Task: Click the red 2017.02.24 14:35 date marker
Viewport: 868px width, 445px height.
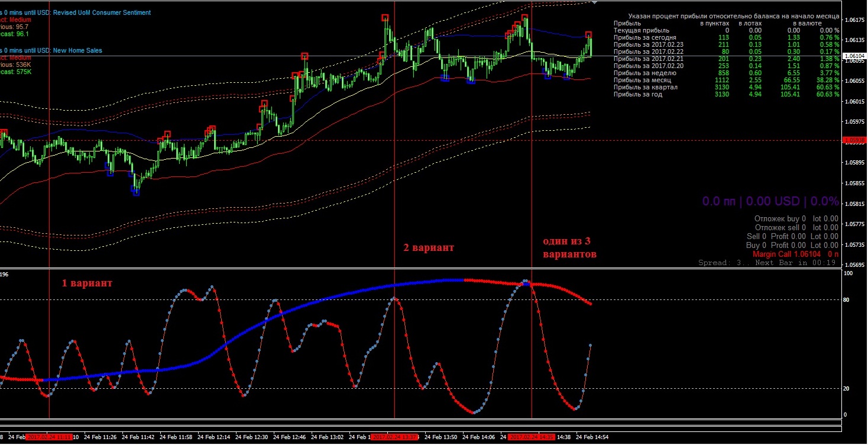Action: [532, 437]
